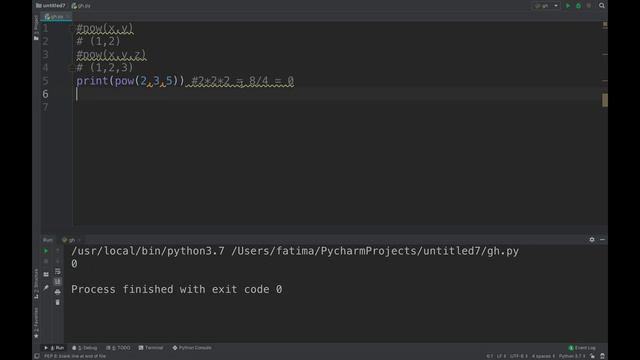Open the TODO tool window

pyautogui.click(x=118, y=348)
